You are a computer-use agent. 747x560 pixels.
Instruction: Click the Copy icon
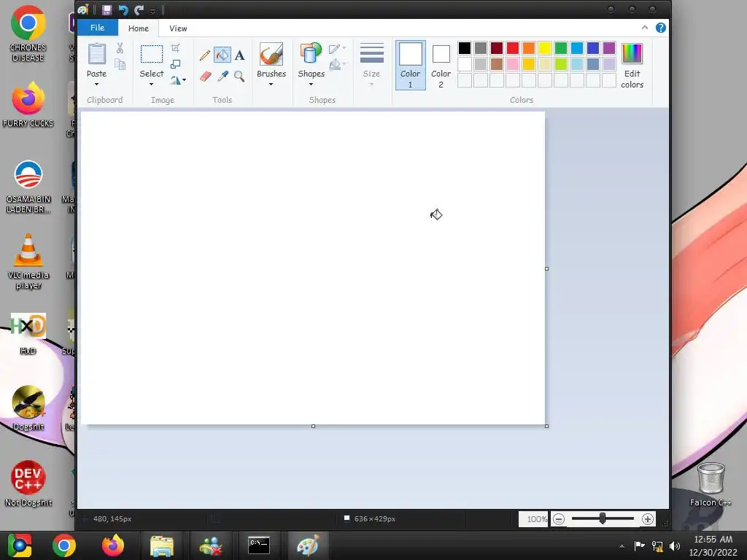(x=120, y=64)
